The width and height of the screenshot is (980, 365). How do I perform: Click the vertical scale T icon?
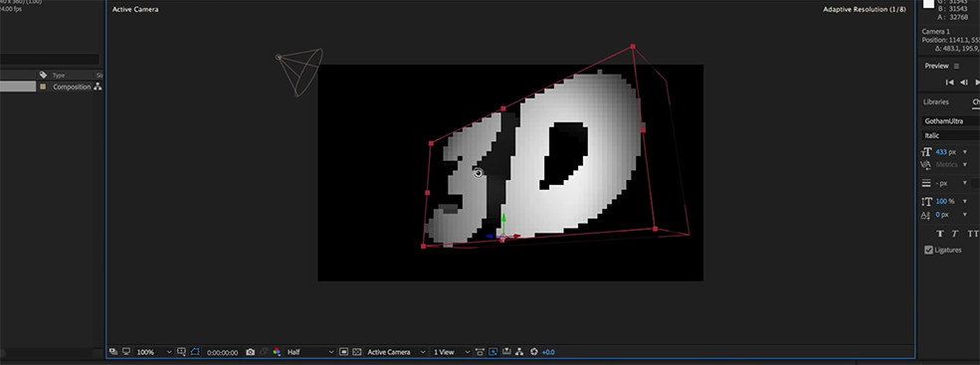(926, 201)
